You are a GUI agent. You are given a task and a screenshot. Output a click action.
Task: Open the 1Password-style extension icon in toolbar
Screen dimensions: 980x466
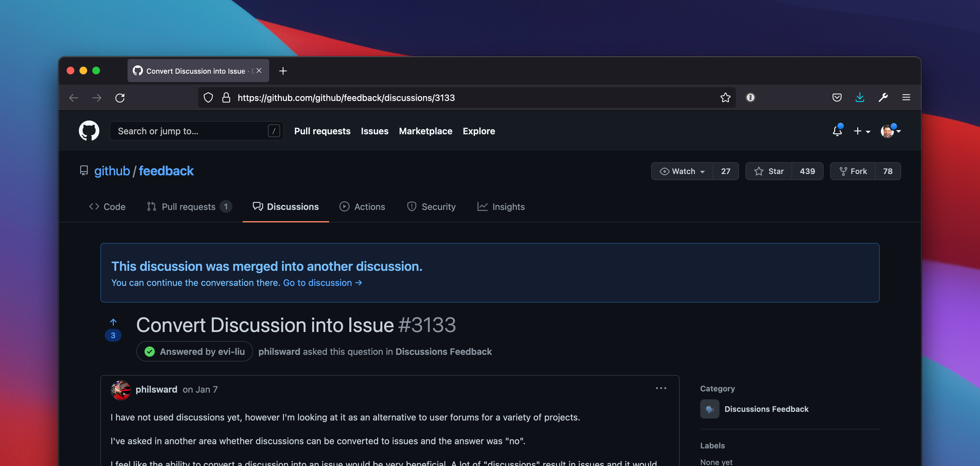[x=750, y=98]
